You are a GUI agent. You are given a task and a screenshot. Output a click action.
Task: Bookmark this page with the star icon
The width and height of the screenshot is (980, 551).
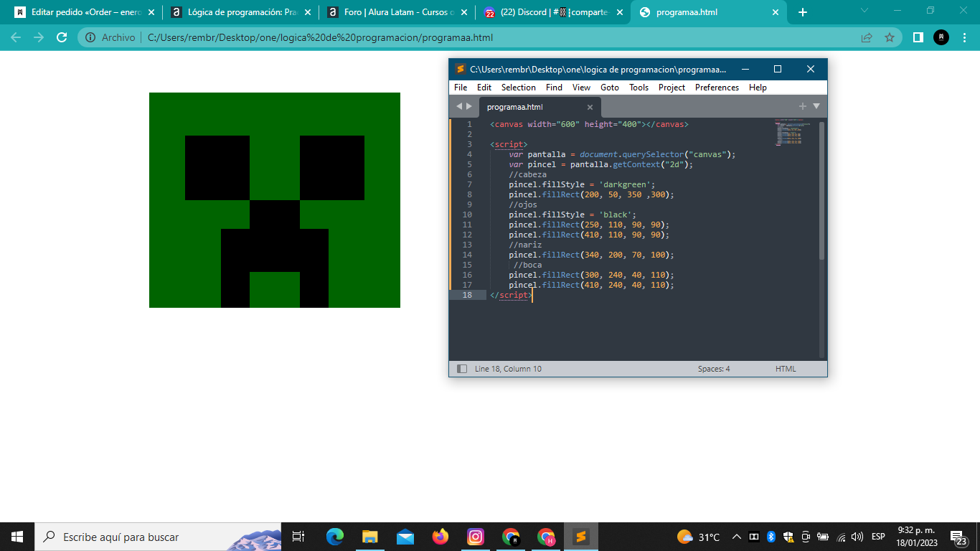(890, 37)
